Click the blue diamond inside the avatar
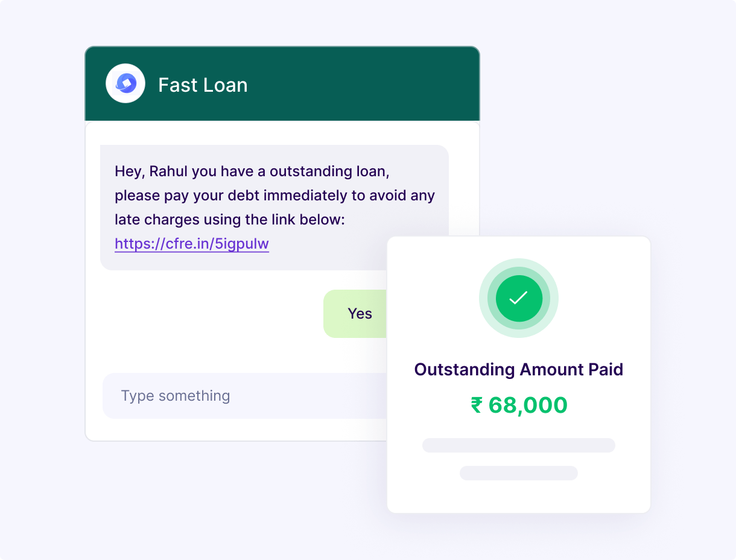The height and width of the screenshot is (560, 736). 126,83
